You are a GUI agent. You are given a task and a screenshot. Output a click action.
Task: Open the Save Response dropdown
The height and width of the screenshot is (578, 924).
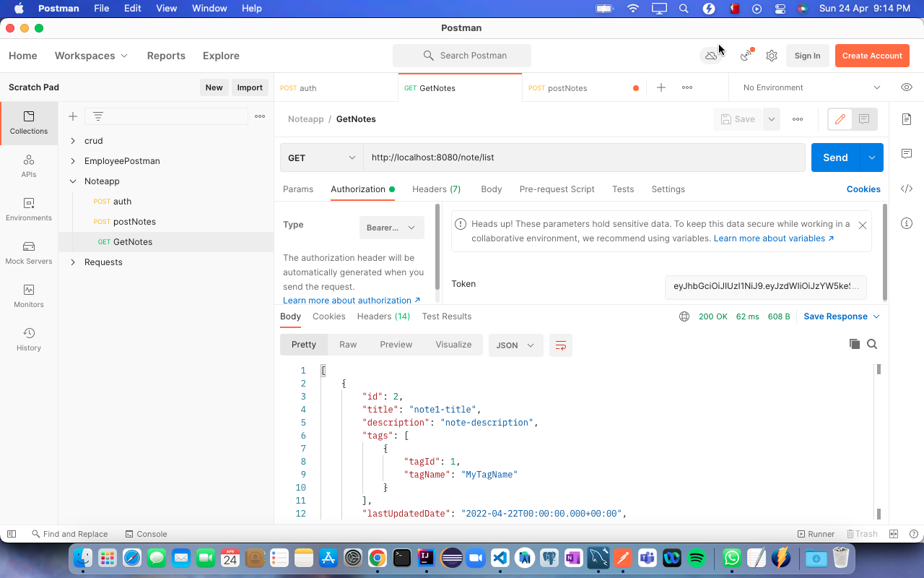pos(842,316)
